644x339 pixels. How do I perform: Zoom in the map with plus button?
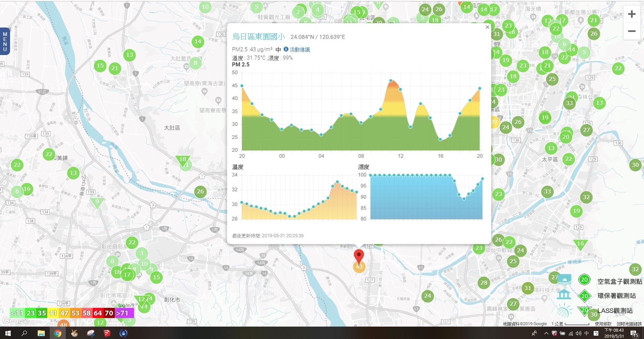632,14
